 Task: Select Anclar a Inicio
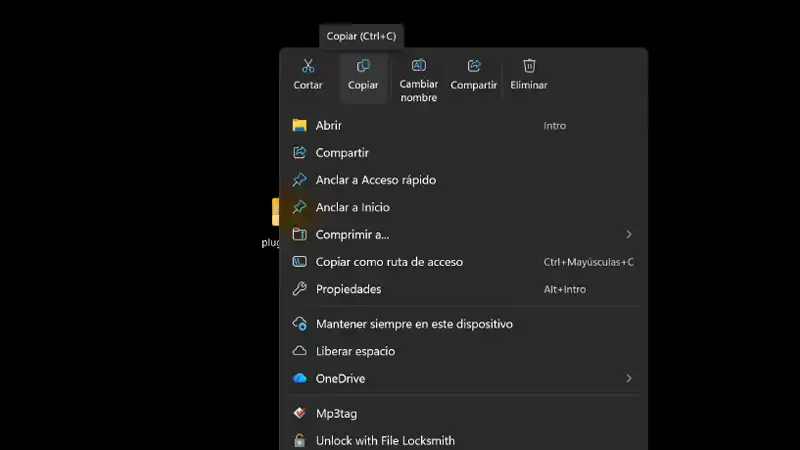(x=352, y=207)
